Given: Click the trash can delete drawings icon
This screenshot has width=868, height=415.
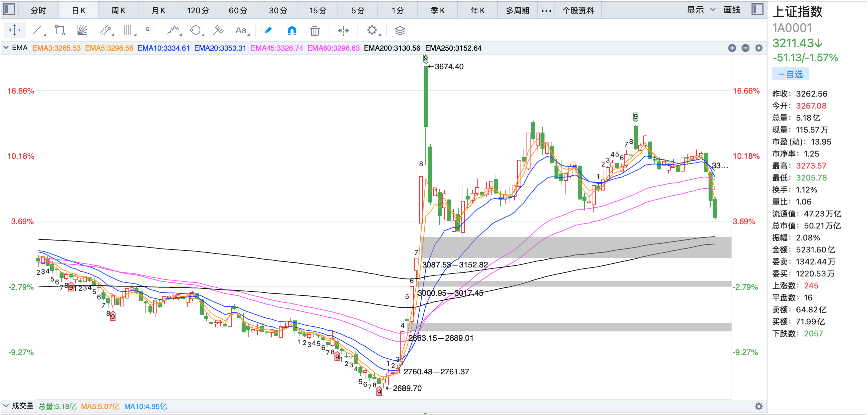Looking at the screenshot, I should point(315,31).
